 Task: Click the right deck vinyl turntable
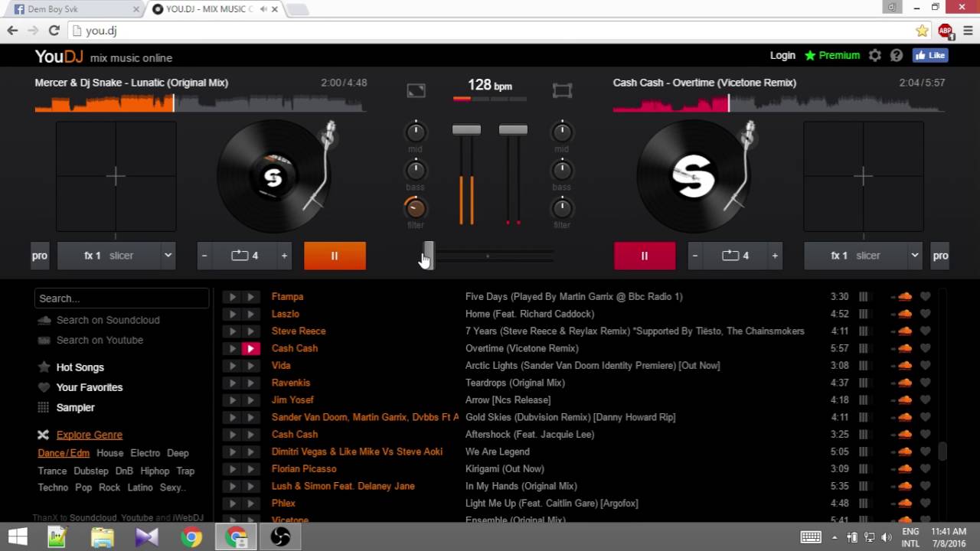point(694,177)
